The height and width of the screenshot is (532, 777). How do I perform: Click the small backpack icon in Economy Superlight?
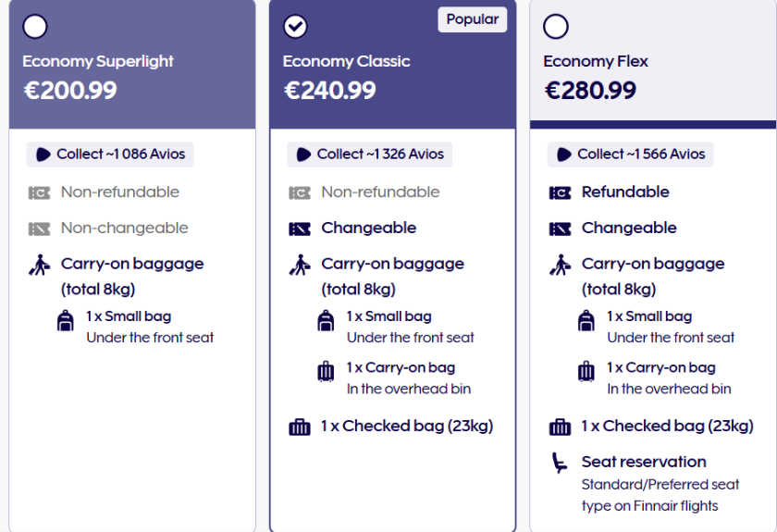[x=66, y=321]
